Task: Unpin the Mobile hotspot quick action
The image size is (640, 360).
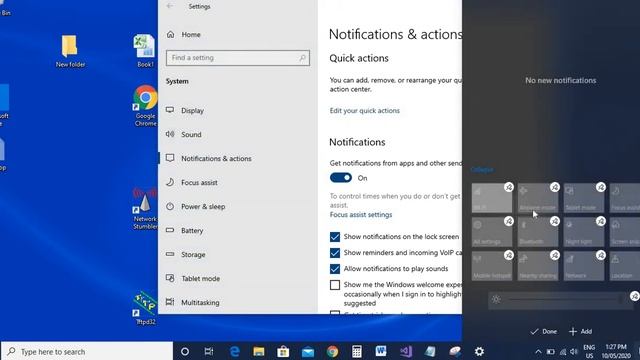Action: [x=509, y=255]
